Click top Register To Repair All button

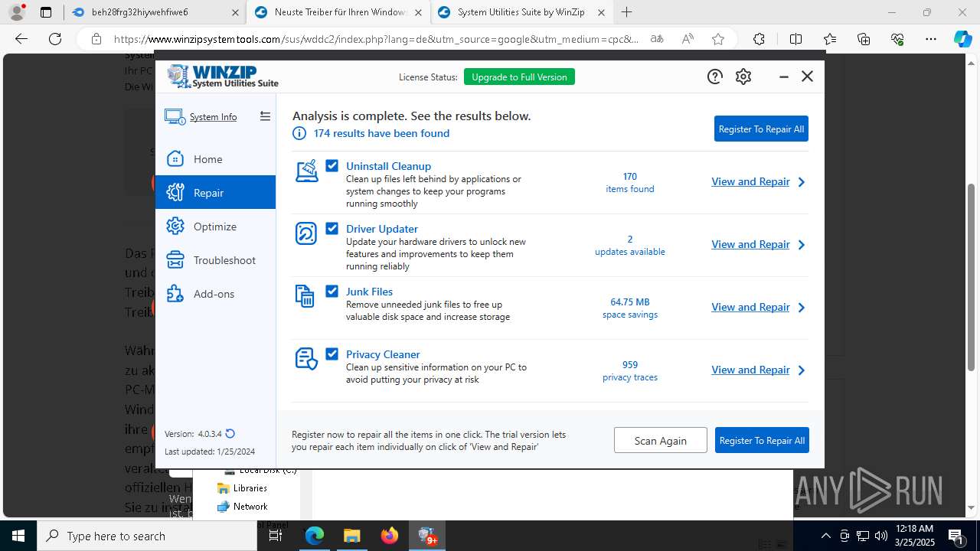[x=761, y=129]
